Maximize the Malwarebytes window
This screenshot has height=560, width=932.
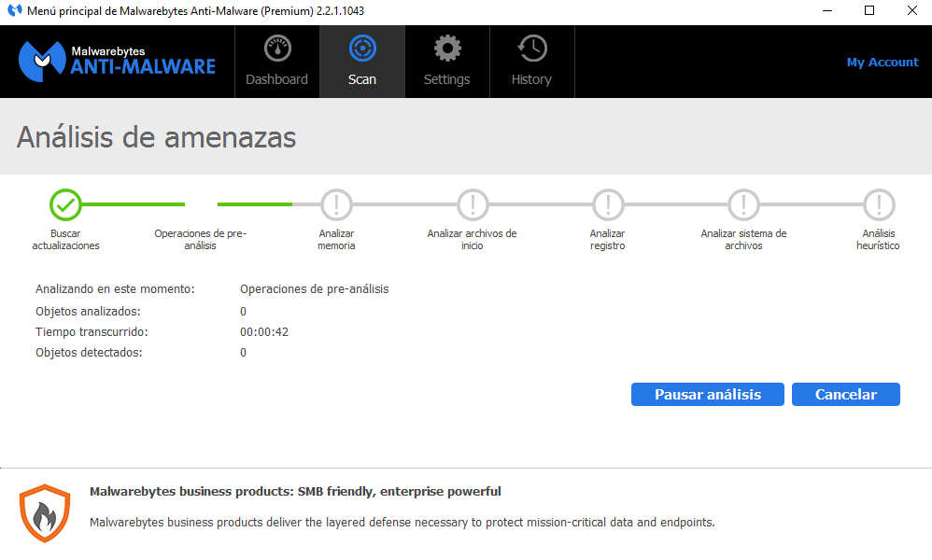click(x=869, y=10)
